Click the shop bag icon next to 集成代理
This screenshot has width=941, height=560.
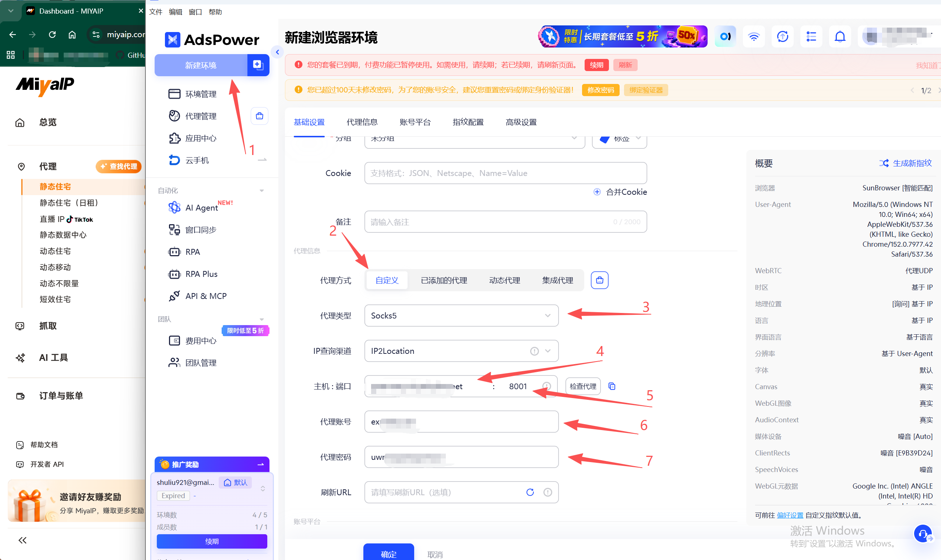pos(600,280)
